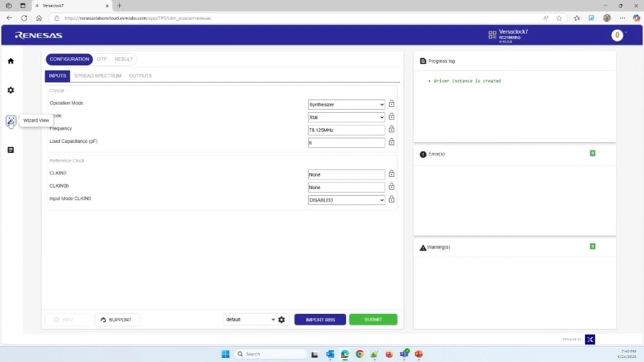Screen dimensions: 644x362
Task: Click the INFO button
Action: [x=67, y=320]
